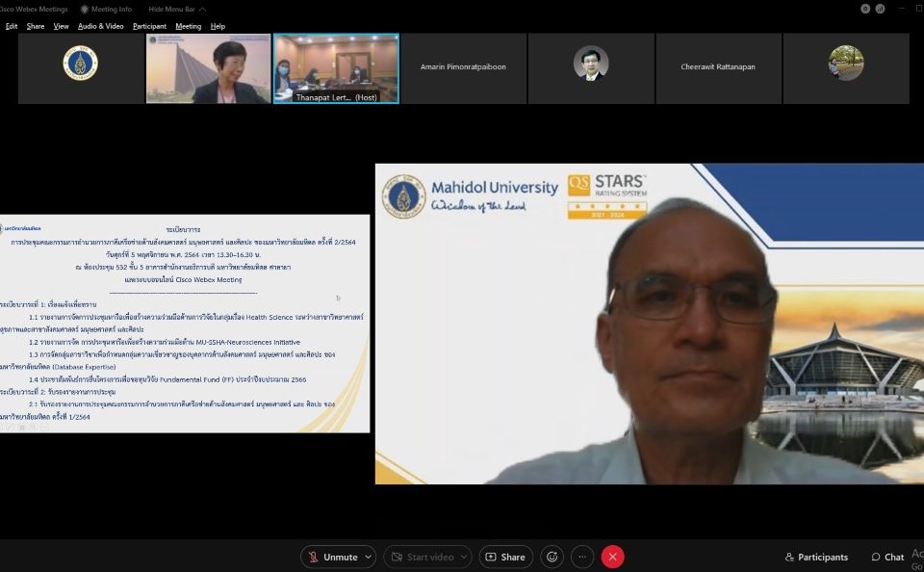Image resolution: width=924 pixels, height=572 pixels.
Task: Open the Meeting menu
Action: coord(188,26)
